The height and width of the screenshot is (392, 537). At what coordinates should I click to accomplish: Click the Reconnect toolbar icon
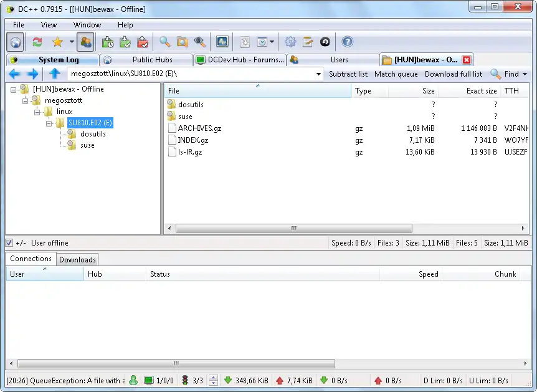37,42
